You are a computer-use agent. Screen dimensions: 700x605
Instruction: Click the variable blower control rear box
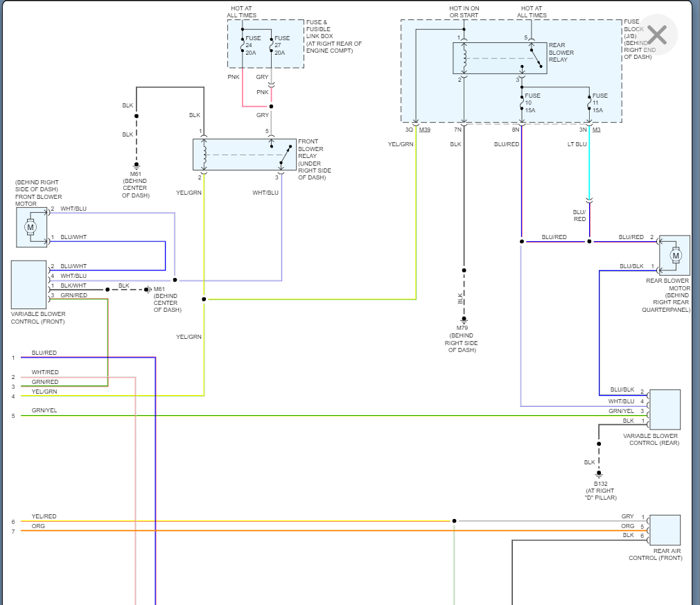coord(665,410)
